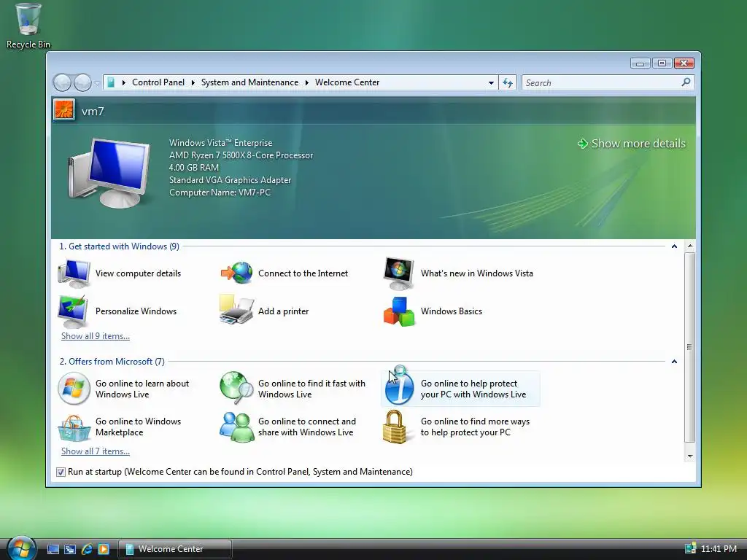Click the search magnifier icon
747x560 pixels.
pos(686,82)
